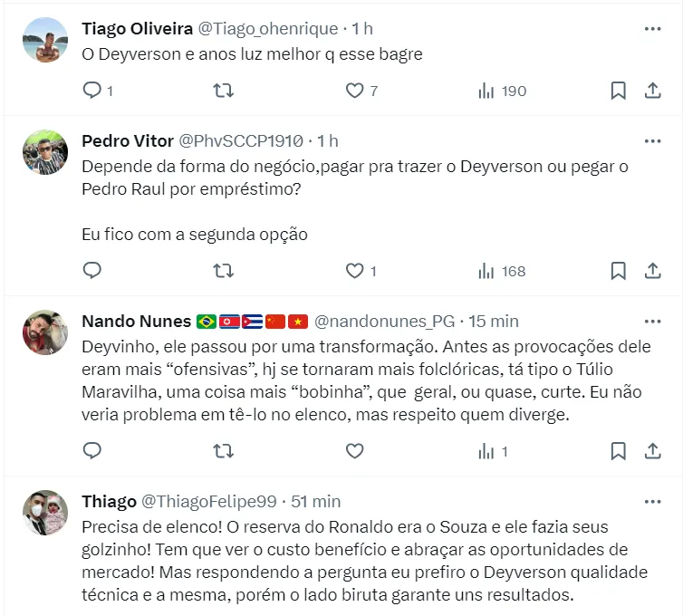The image size is (683, 616).
Task: Like Pedro Vitor's tweet
Action: point(355,271)
